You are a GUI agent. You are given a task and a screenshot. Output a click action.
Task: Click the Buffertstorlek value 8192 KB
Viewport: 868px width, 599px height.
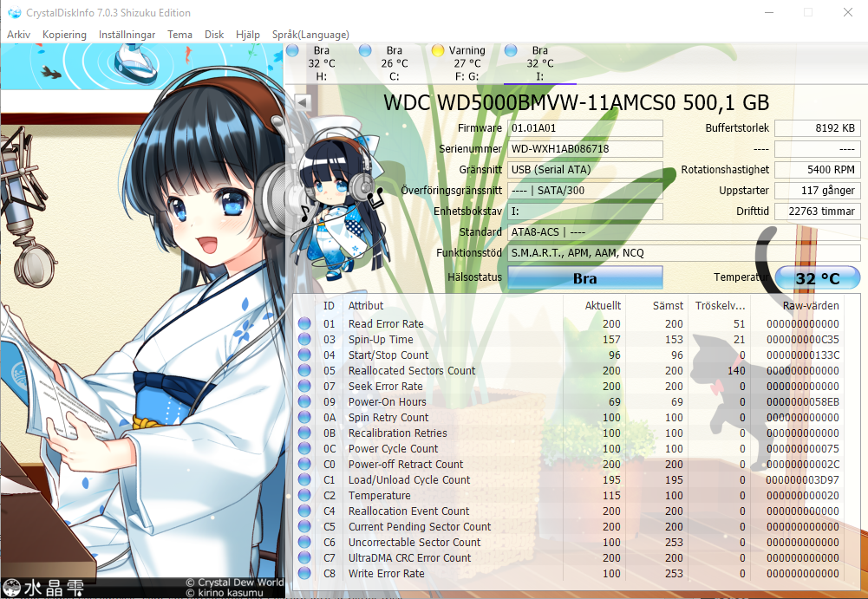coord(818,128)
